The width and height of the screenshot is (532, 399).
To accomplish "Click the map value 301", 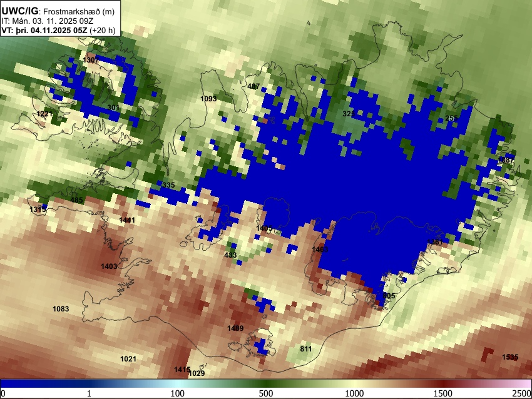I will point(113,108).
